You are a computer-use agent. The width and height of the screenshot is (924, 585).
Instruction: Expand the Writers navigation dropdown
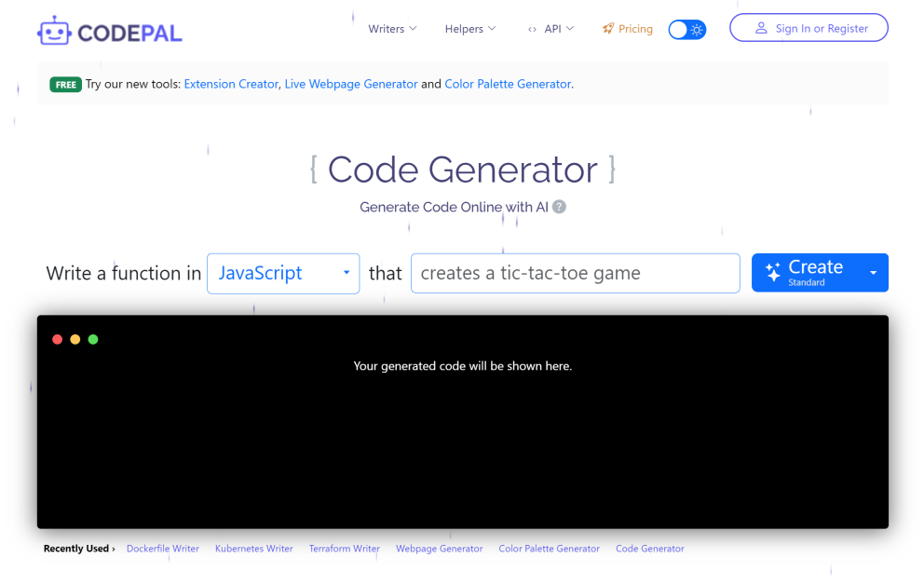click(392, 29)
